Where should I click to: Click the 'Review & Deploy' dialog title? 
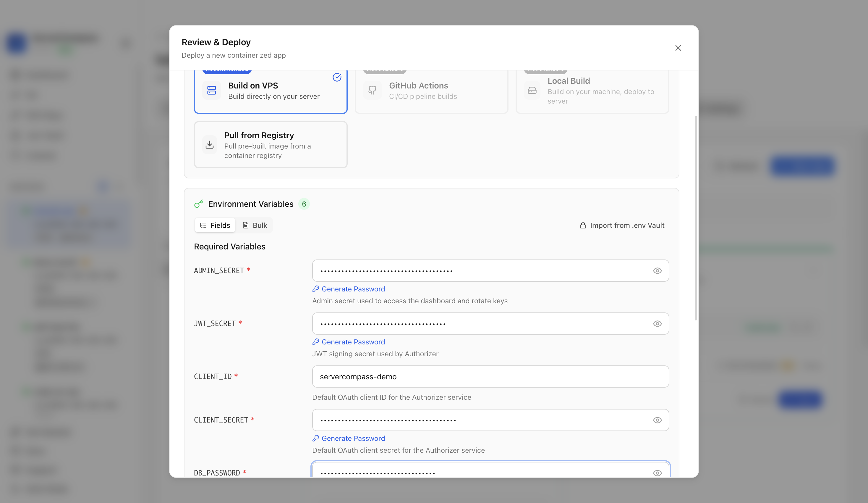(216, 42)
